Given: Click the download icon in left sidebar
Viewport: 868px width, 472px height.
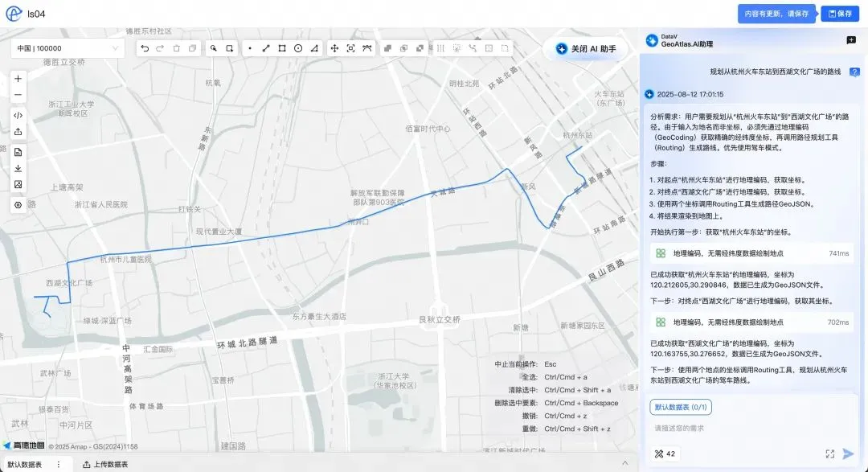Looking at the screenshot, I should point(18,168).
